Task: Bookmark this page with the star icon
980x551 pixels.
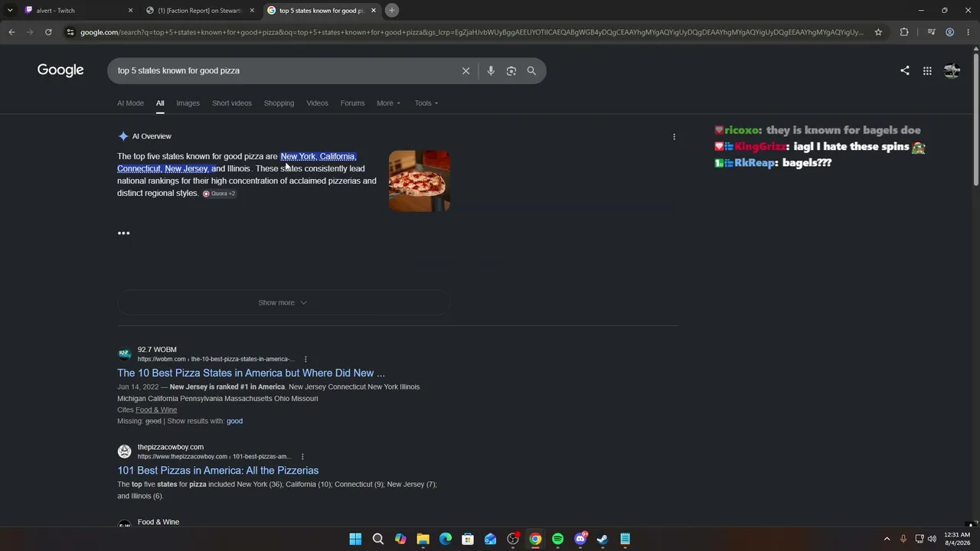Action: [x=878, y=32]
